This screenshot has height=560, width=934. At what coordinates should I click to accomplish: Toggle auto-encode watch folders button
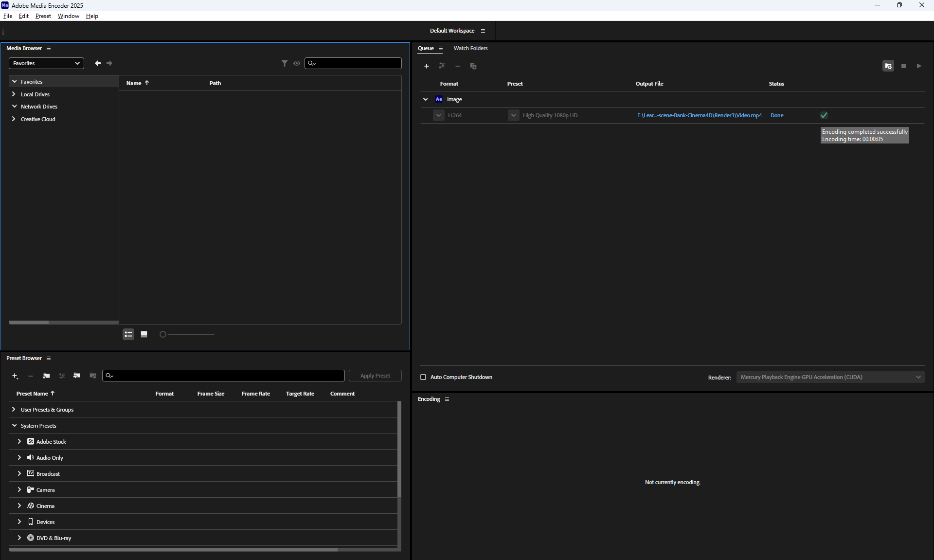tap(888, 66)
